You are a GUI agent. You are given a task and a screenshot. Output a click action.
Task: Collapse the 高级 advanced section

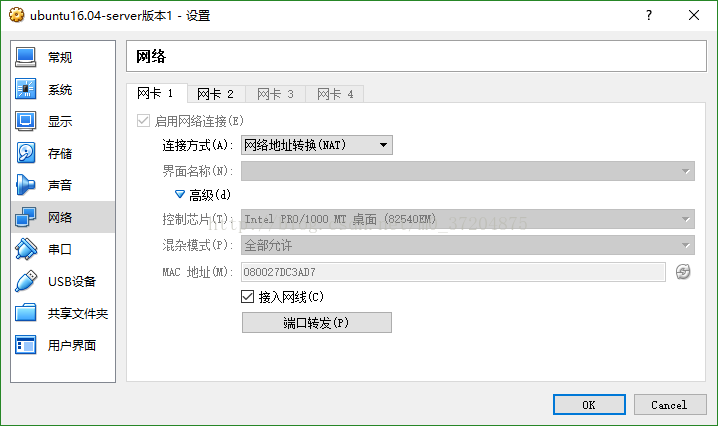pyautogui.click(x=181, y=194)
